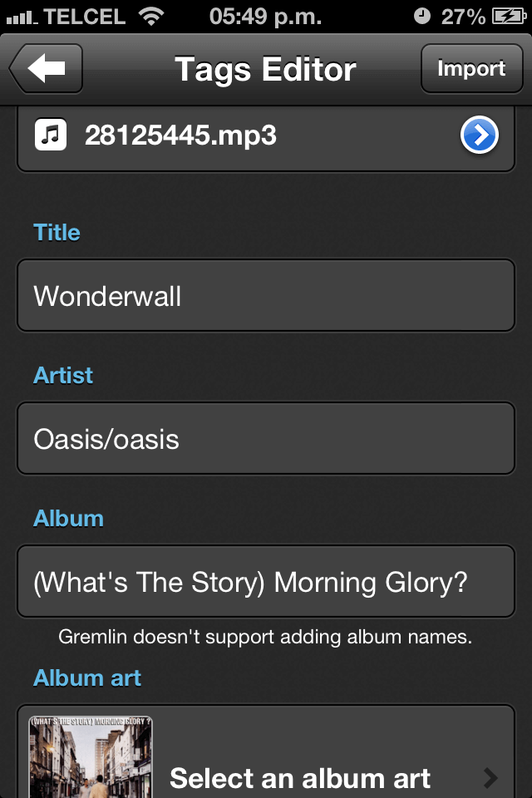The height and width of the screenshot is (798, 532).
Task: Tap the 05:49 p.m. clock
Action: pyautogui.click(x=266, y=16)
